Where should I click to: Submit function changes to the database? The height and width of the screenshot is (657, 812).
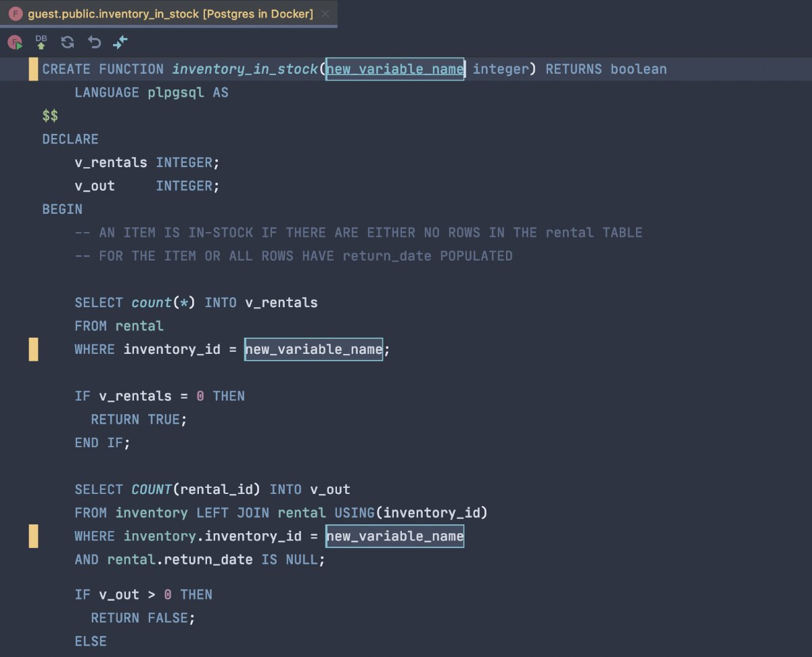pyautogui.click(x=40, y=42)
